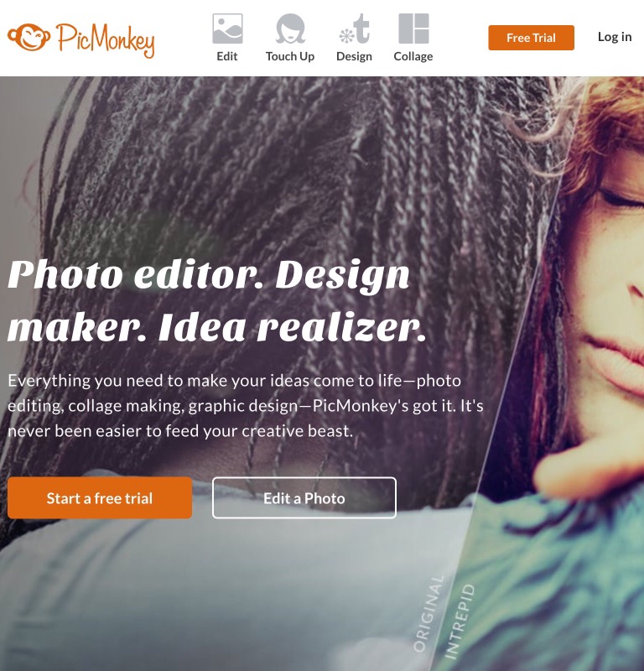
Task: Open the Touch Up menu label
Action: coord(290,56)
